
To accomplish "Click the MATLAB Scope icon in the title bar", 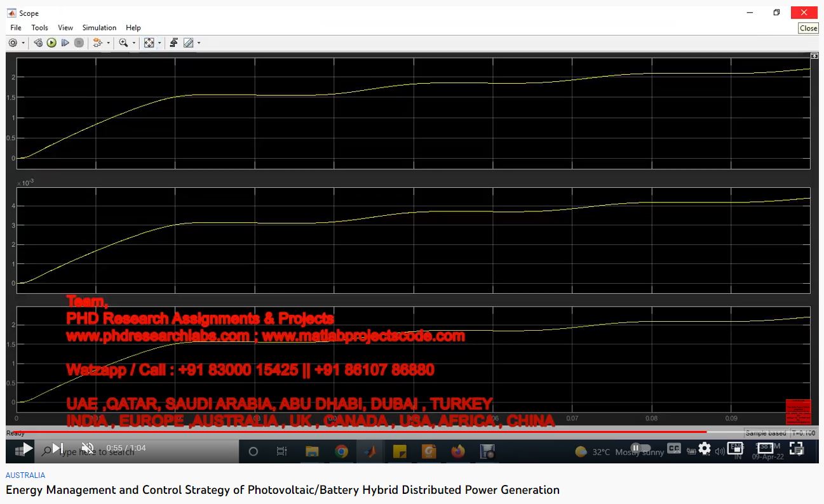I will 11,13.
